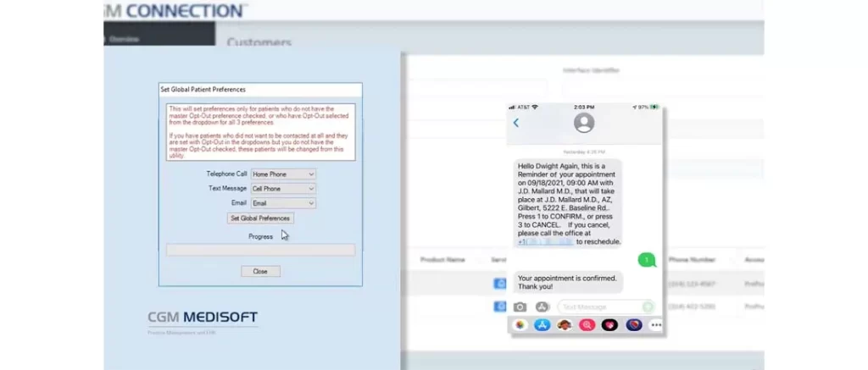868x370 pixels.
Task: Tap the pink magnifier search icon in app drawer
Action: [x=587, y=325]
